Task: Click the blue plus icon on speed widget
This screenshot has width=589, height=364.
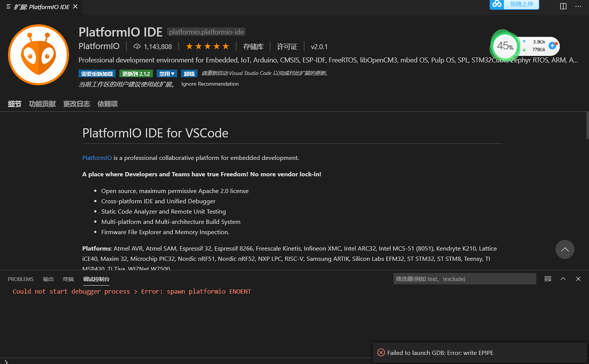Action: (x=553, y=46)
